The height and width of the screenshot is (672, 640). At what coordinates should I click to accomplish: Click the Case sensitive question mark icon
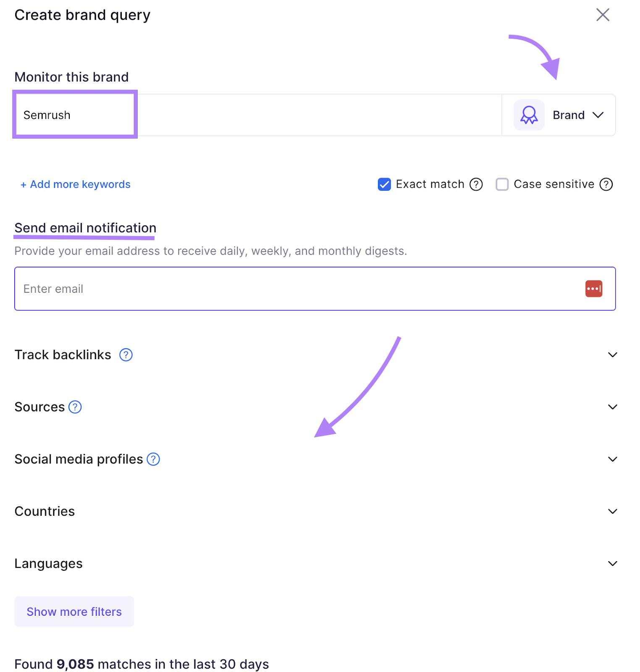click(x=606, y=184)
